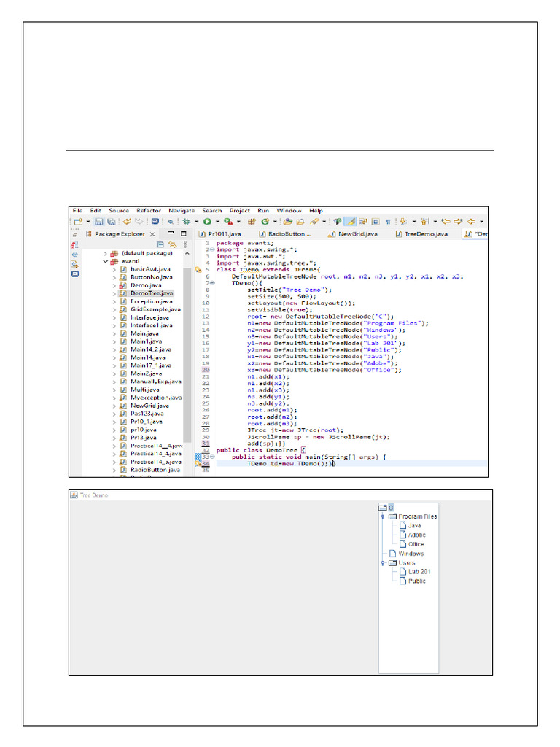
Task: Close the Package Explorer view
Action: (x=153, y=234)
